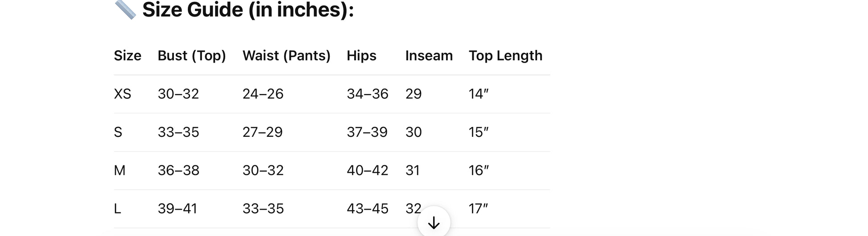Select the Bust (Top) column header

(x=192, y=55)
